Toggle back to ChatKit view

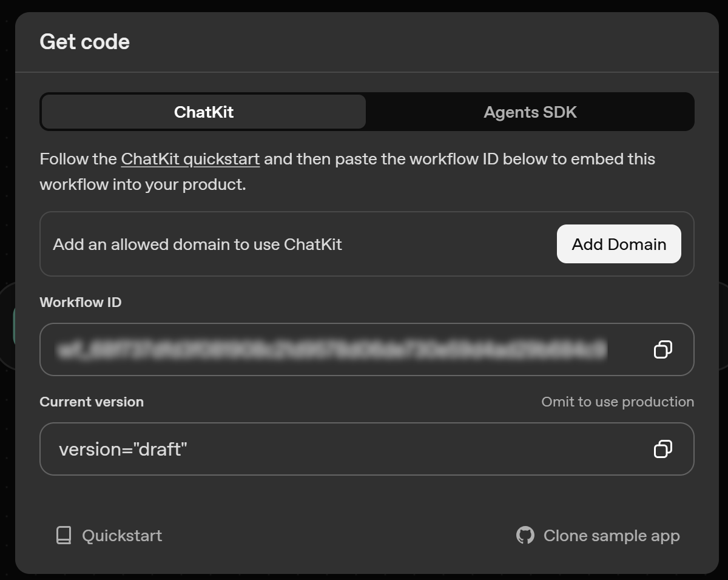click(x=203, y=112)
